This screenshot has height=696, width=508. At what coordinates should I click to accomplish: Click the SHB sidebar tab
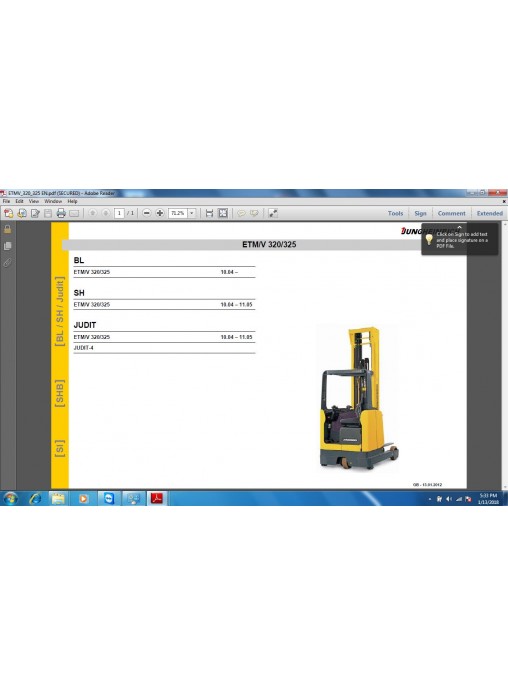tap(60, 393)
